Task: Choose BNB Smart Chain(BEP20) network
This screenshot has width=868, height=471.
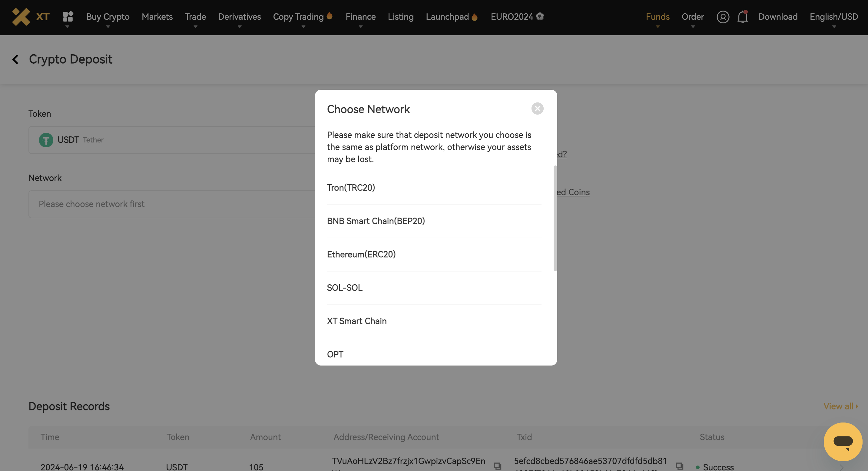Action: pyautogui.click(x=376, y=221)
